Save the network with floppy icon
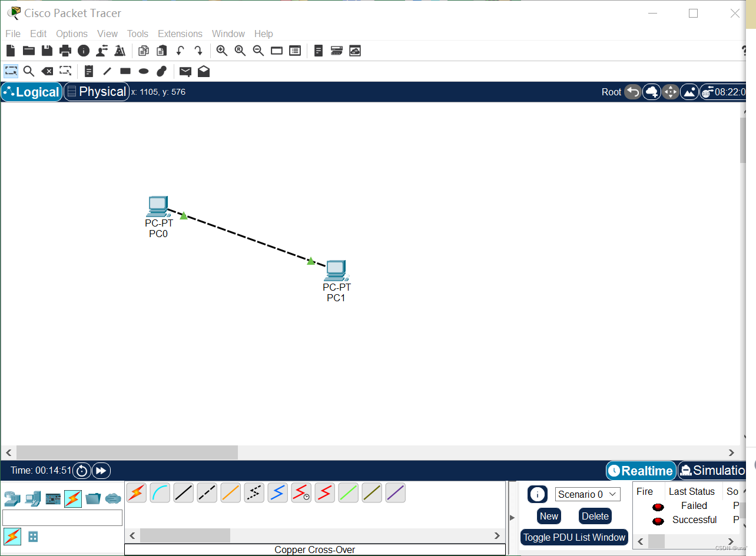 [x=47, y=51]
